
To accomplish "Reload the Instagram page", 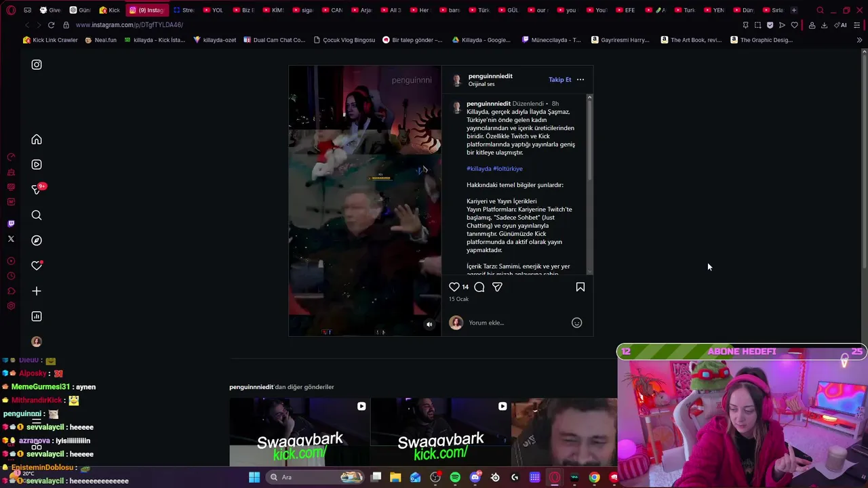I will [51, 25].
